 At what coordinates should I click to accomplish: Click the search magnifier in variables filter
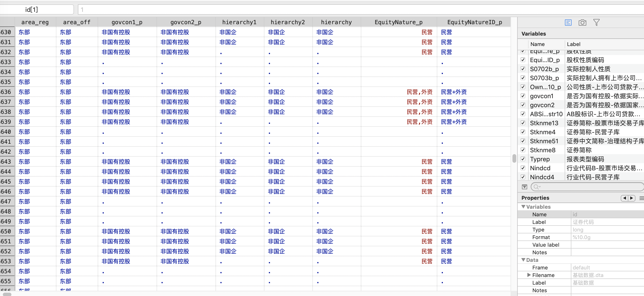536,187
